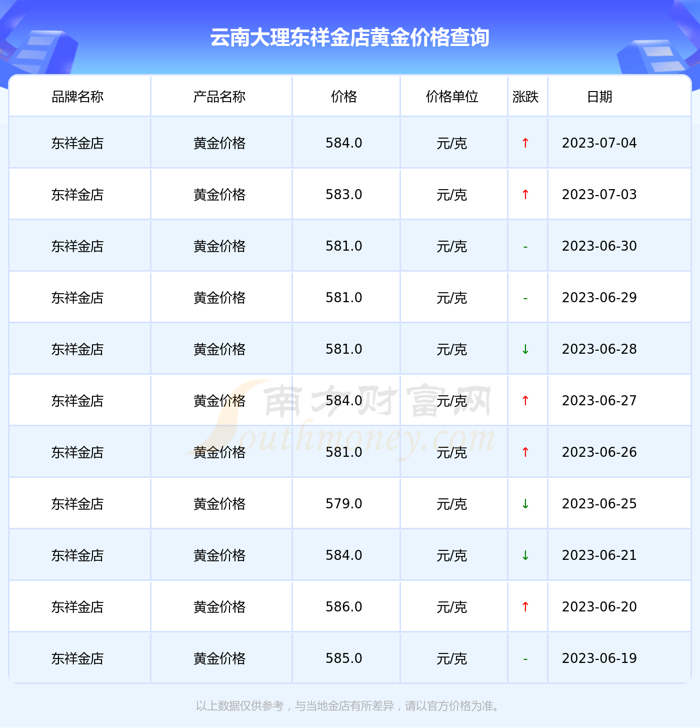Select price 585.0 in the 2023-06-19 row

(x=344, y=658)
